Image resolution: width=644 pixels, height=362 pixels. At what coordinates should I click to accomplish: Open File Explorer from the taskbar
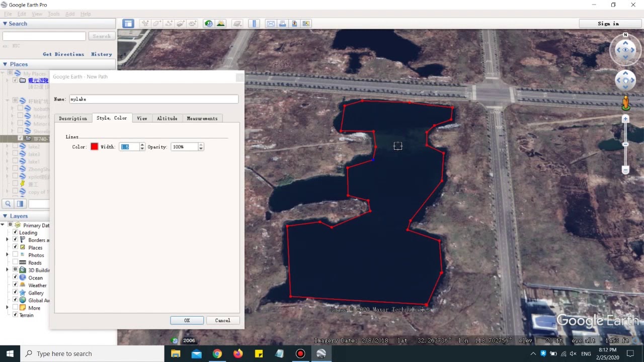pos(176,353)
